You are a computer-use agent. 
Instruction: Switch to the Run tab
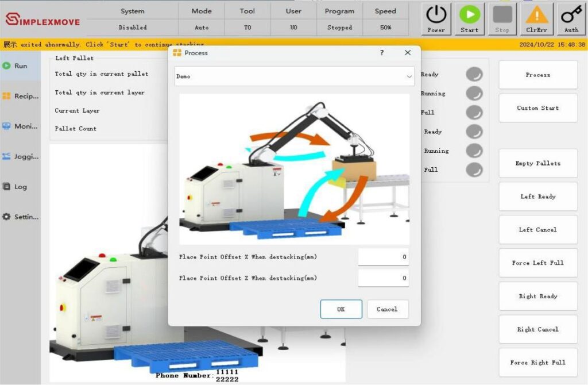pyautogui.click(x=21, y=66)
